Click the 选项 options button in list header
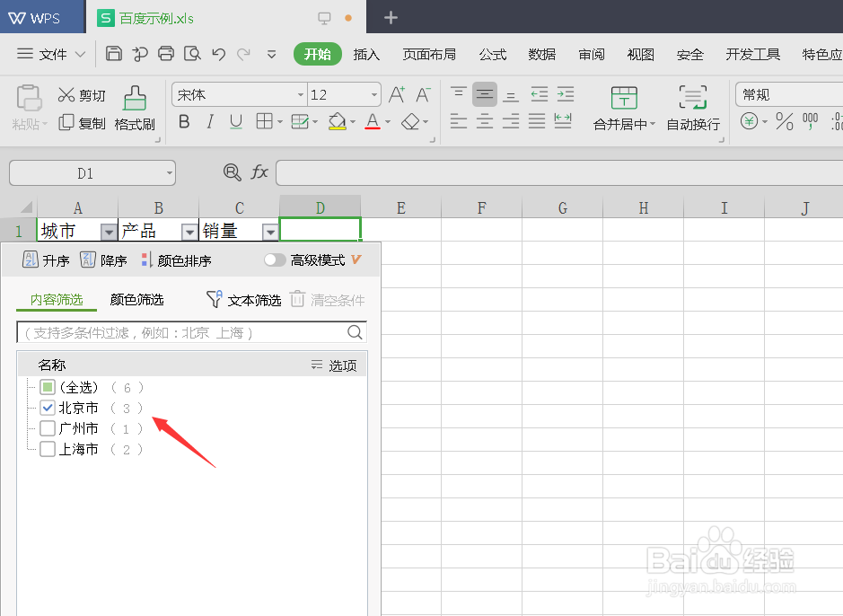 click(x=334, y=365)
